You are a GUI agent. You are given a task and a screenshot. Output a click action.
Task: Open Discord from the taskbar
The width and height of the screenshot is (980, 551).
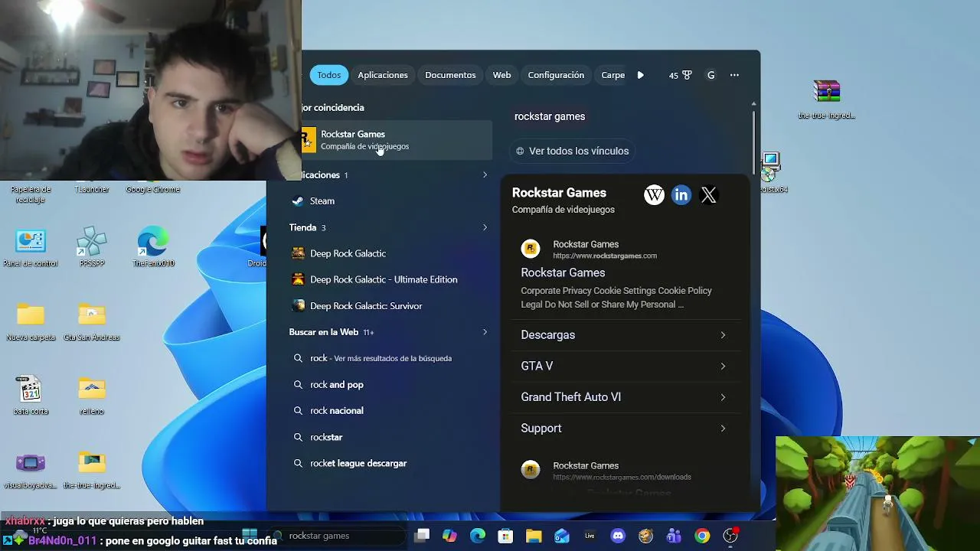[x=618, y=536]
